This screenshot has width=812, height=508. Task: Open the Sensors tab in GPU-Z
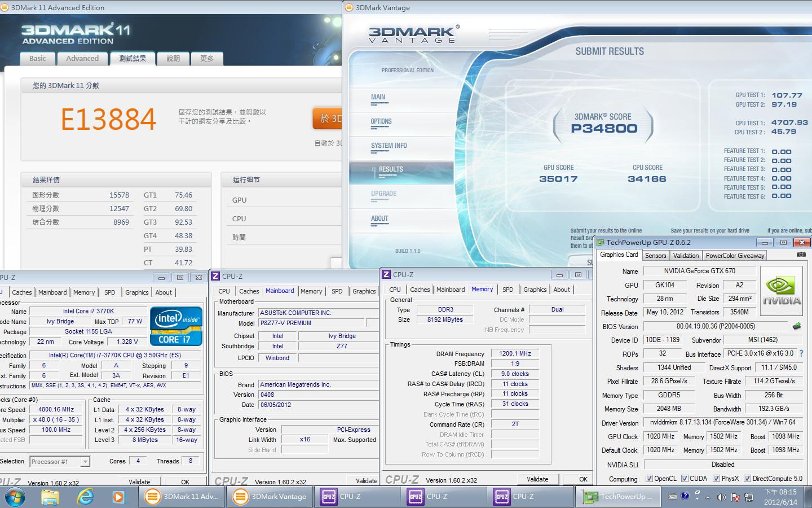656,256
